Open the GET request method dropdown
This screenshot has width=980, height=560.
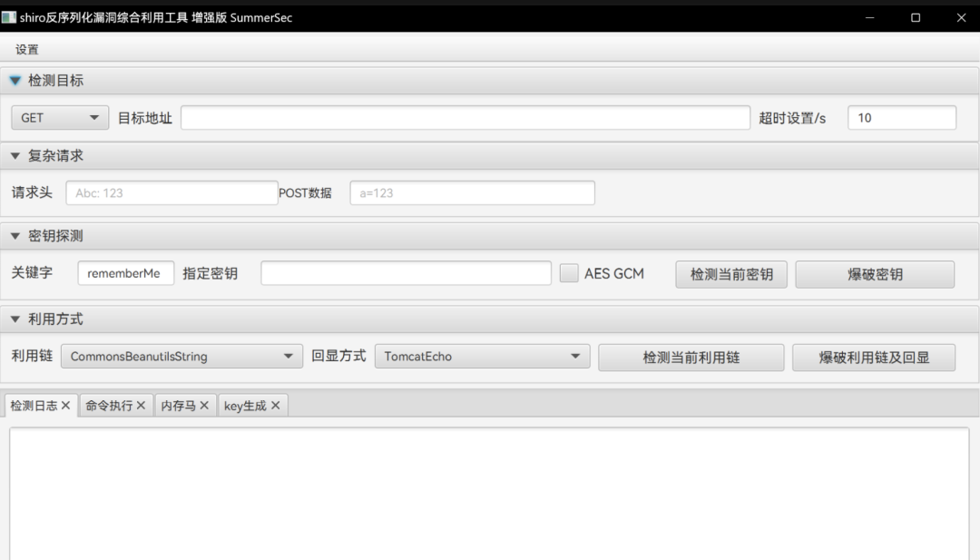[60, 117]
